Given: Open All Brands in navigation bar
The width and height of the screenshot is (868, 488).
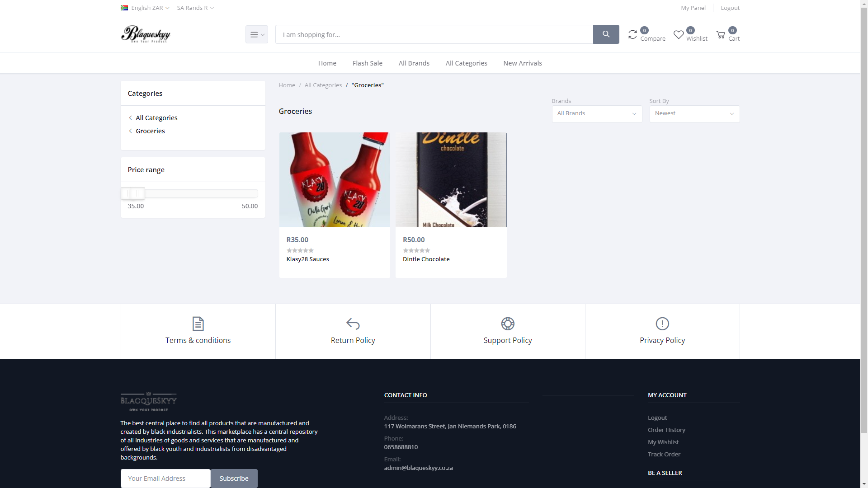Looking at the screenshot, I should coord(414,63).
